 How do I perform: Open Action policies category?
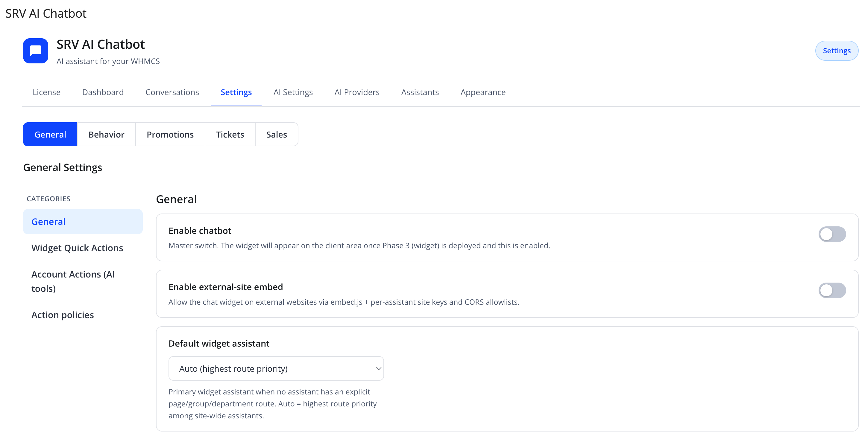pyautogui.click(x=83, y=315)
